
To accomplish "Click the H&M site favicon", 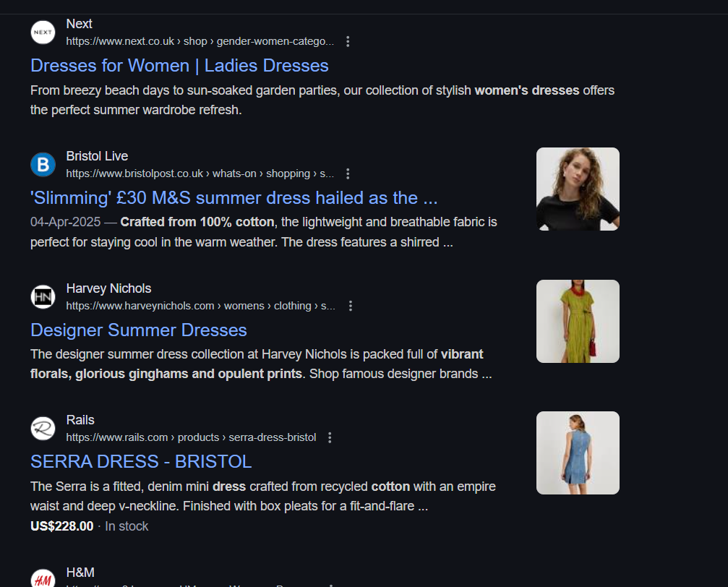I will tap(43, 578).
